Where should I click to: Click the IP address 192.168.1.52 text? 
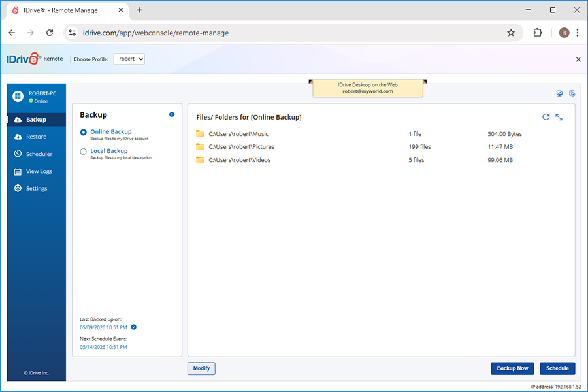click(x=556, y=387)
